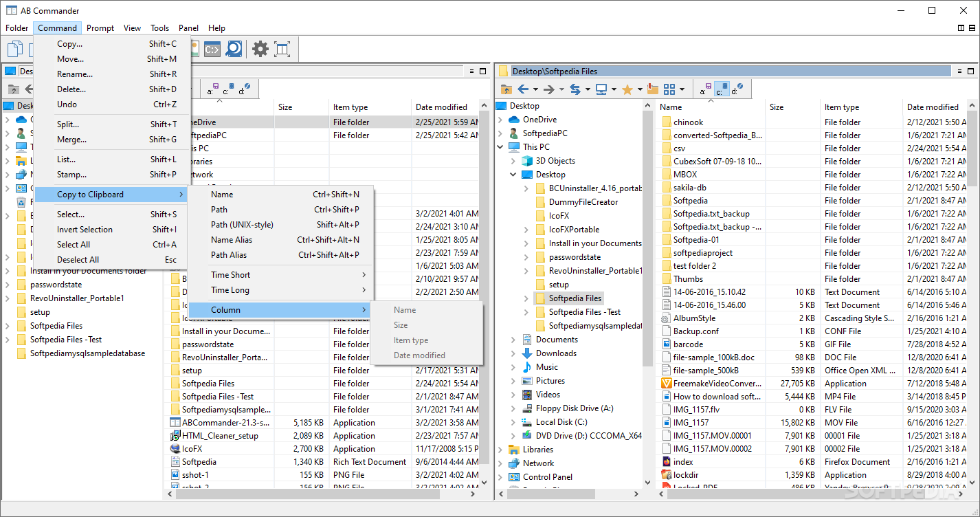Open the Forward history dropdown arrow, right panel
This screenshot has height=517, width=980.
[x=561, y=89]
